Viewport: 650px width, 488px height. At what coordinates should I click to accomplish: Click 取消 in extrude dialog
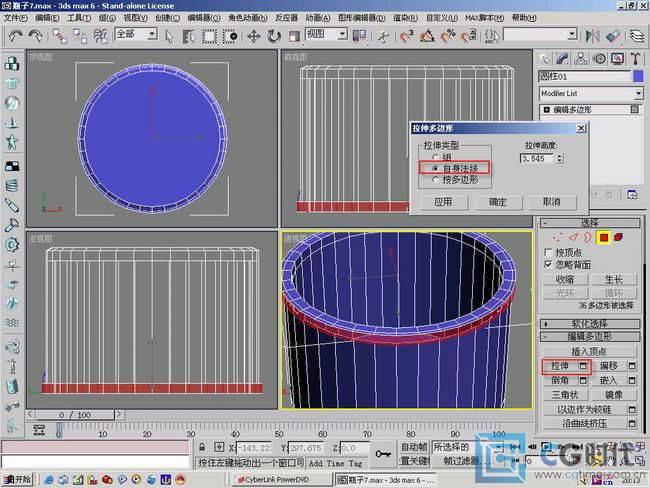coord(552,202)
